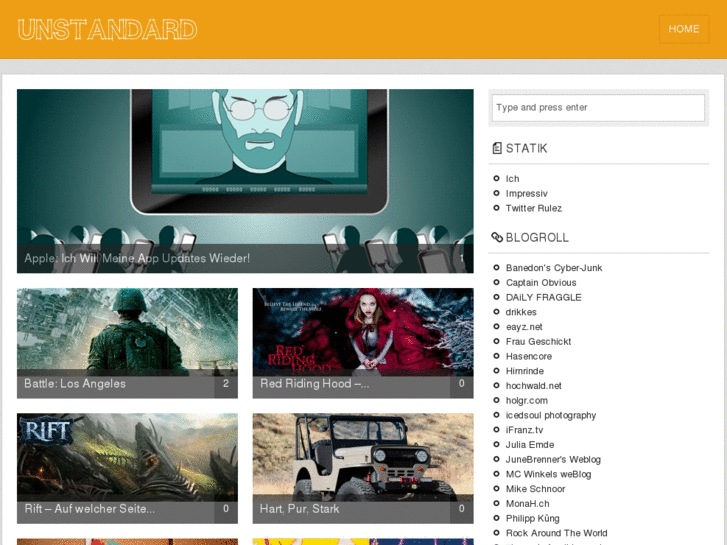Click the BLOGROLL section heading
Screen dimensions: 727x545
(x=537, y=237)
